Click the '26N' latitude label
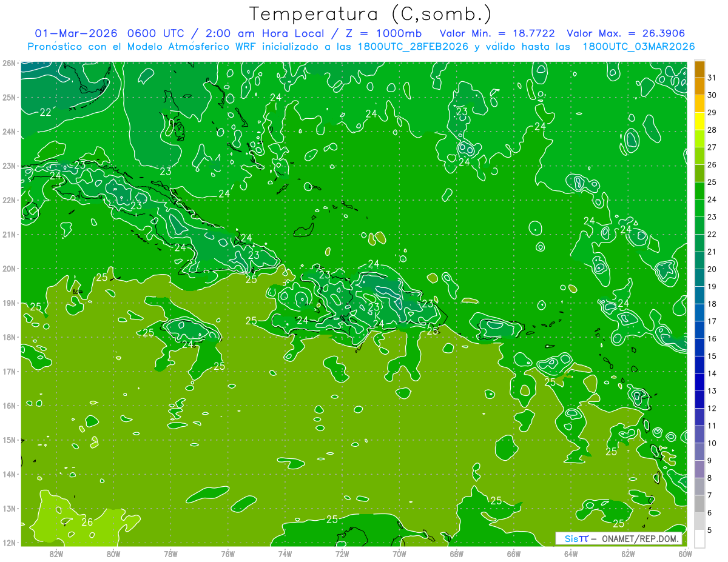The width and height of the screenshot is (728, 562). point(9,63)
